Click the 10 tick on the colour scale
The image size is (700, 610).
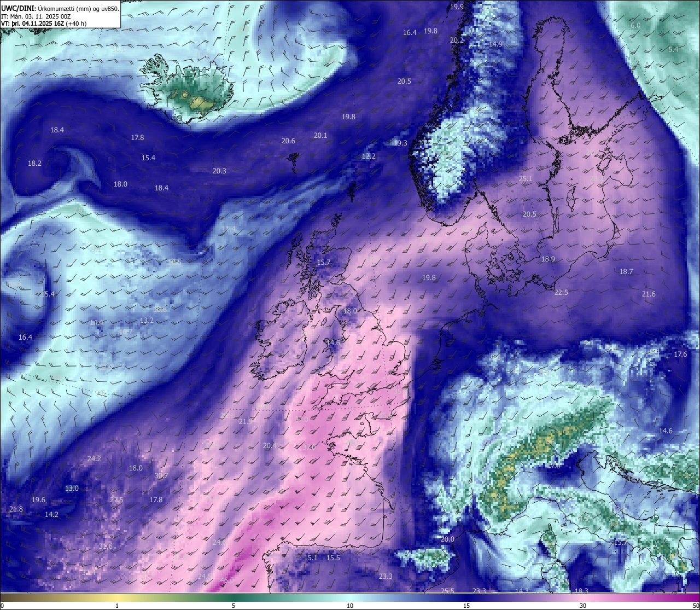(350, 606)
